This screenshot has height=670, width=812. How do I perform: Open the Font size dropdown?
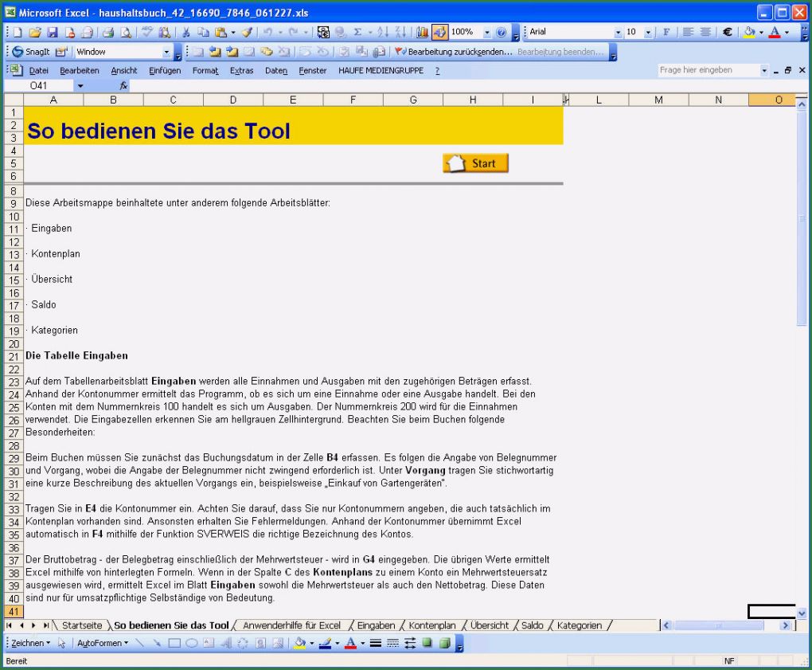click(x=647, y=33)
